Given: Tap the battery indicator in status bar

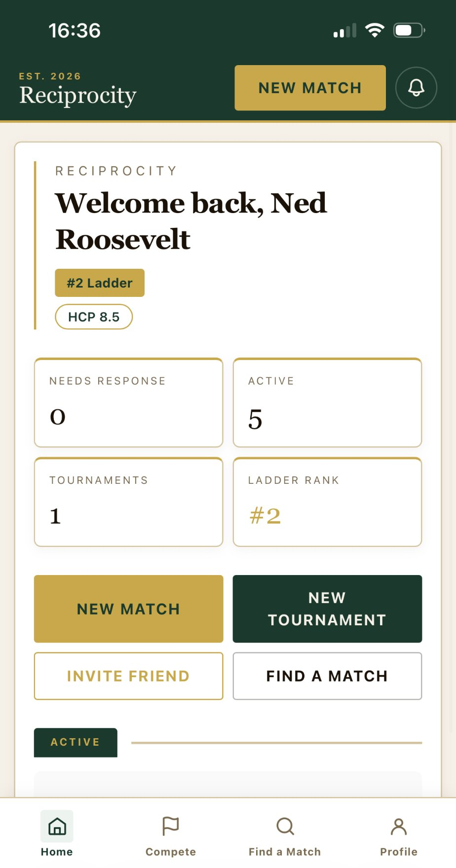Looking at the screenshot, I should pyautogui.click(x=408, y=30).
